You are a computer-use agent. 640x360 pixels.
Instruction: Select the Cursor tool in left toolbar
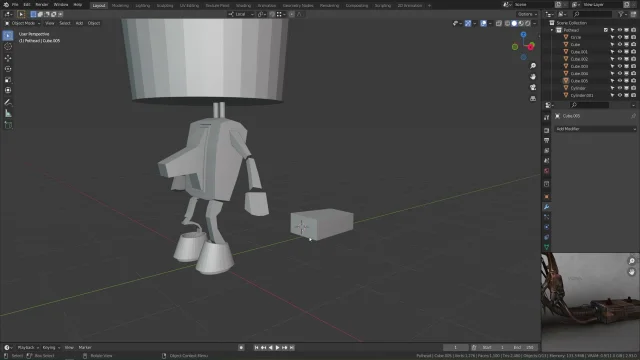point(8,47)
